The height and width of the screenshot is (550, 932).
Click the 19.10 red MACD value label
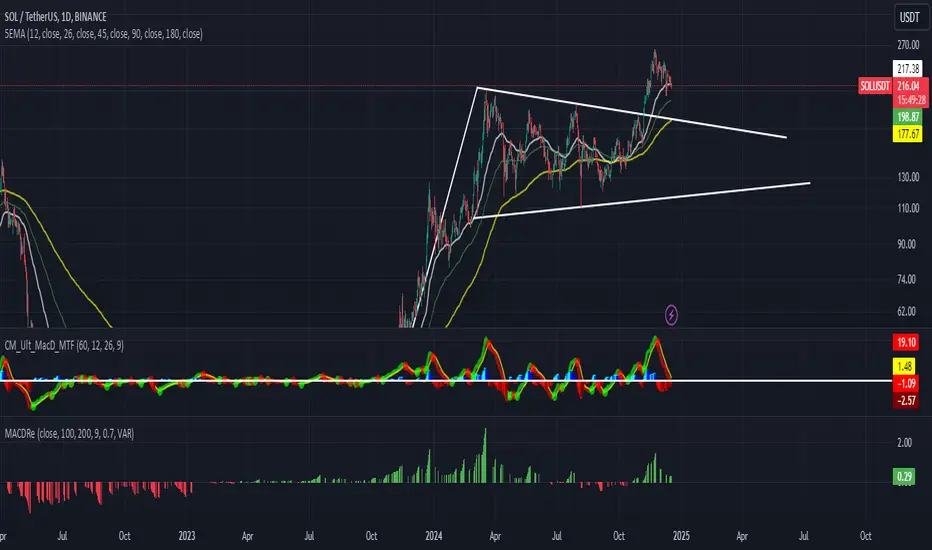click(906, 342)
